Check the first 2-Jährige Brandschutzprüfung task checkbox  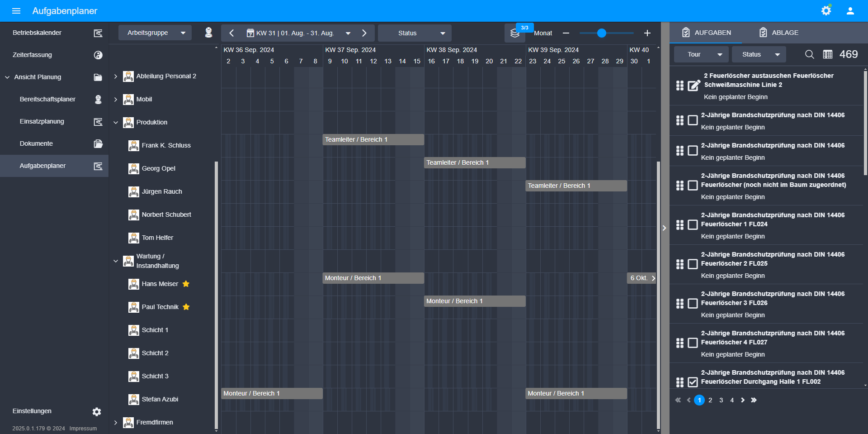point(693,120)
